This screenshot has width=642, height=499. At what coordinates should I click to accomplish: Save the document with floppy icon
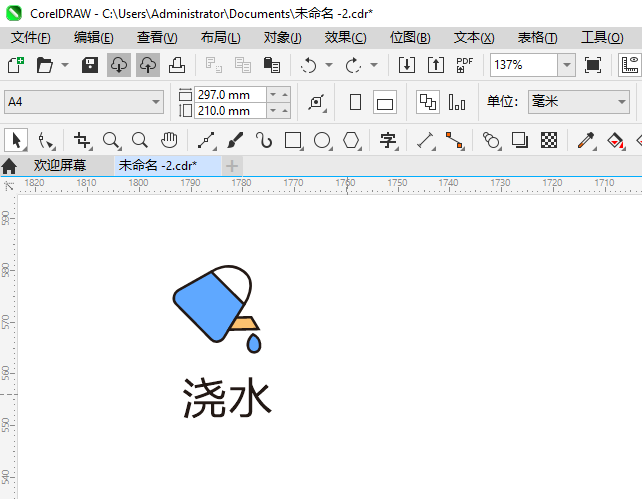tap(90, 65)
